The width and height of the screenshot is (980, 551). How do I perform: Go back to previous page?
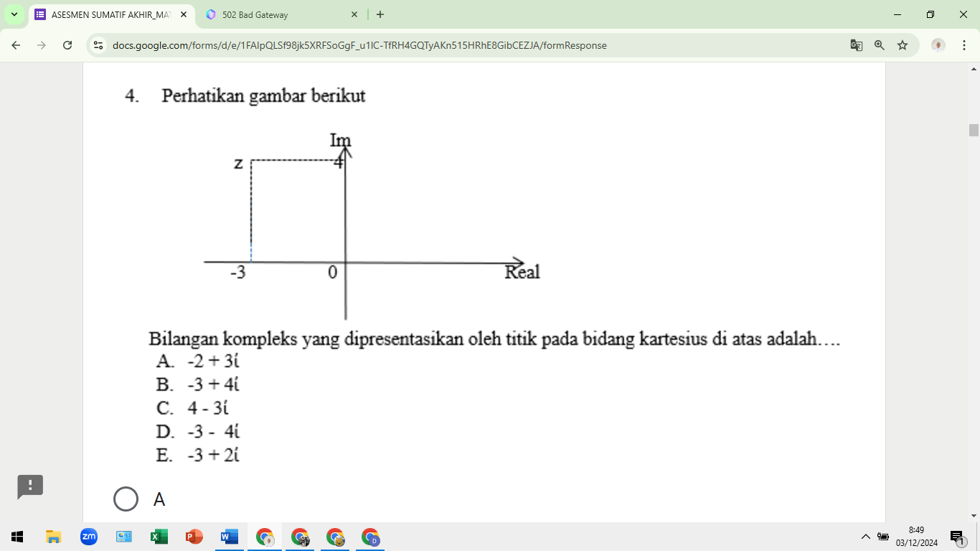coord(17,45)
